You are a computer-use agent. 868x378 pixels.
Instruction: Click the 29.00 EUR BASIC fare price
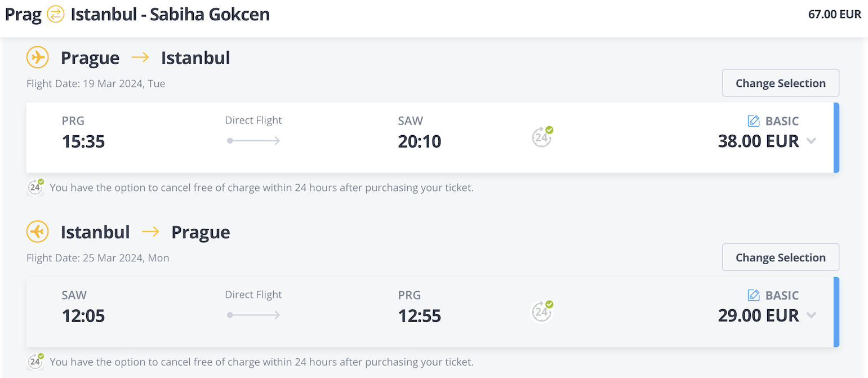tap(758, 315)
